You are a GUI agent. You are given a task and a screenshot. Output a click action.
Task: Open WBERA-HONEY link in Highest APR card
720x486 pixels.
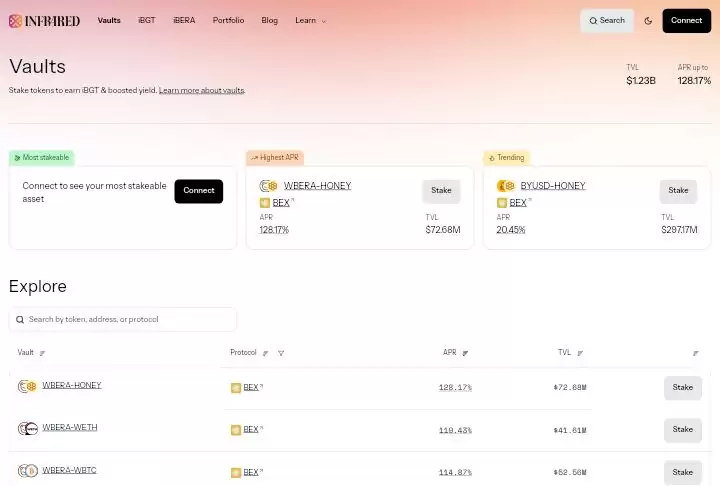317,186
